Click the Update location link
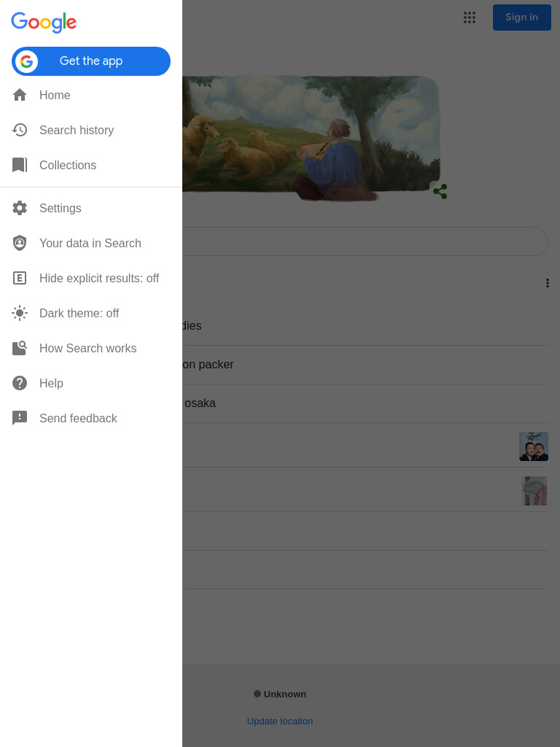The height and width of the screenshot is (747, 560). 280,721
